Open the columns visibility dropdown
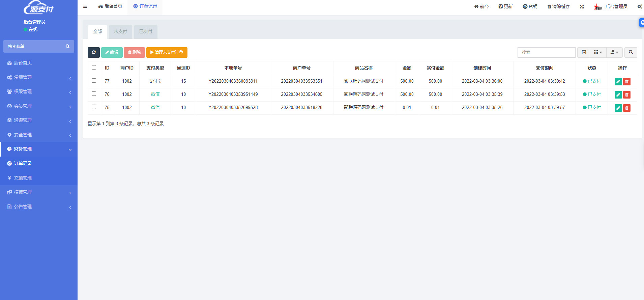This screenshot has height=300, width=644. tap(598, 52)
